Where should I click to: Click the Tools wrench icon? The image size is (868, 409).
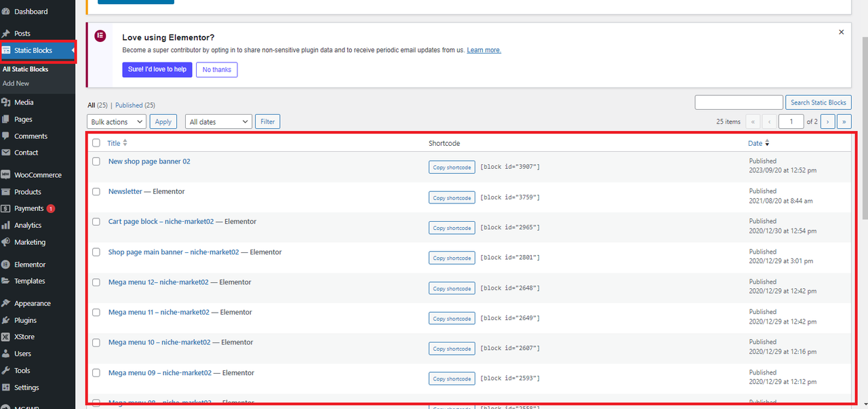pos(6,370)
